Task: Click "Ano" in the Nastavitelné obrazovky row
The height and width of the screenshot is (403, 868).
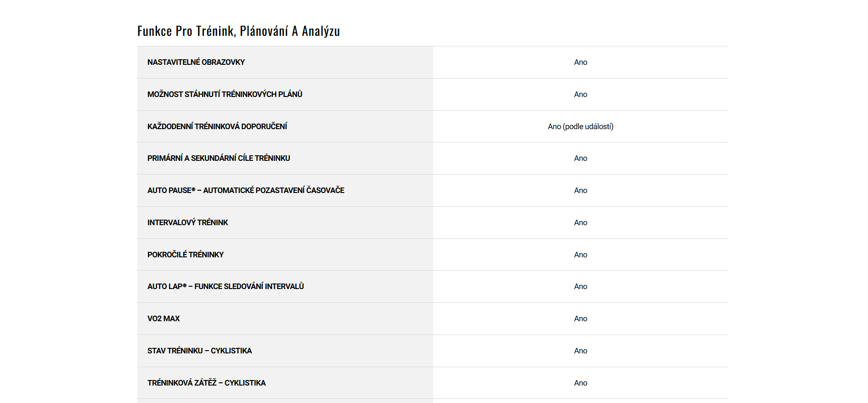Action: pos(581,62)
